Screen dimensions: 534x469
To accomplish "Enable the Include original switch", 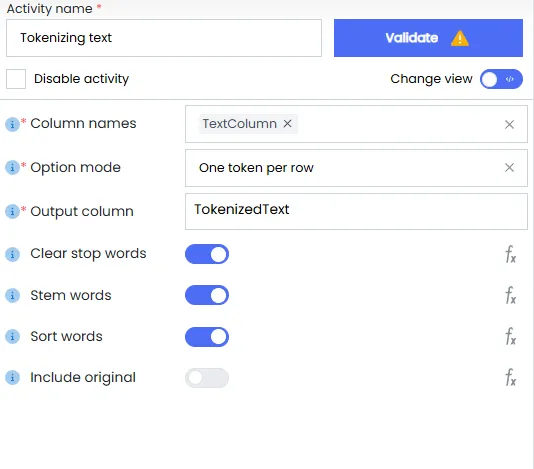I will click(207, 378).
